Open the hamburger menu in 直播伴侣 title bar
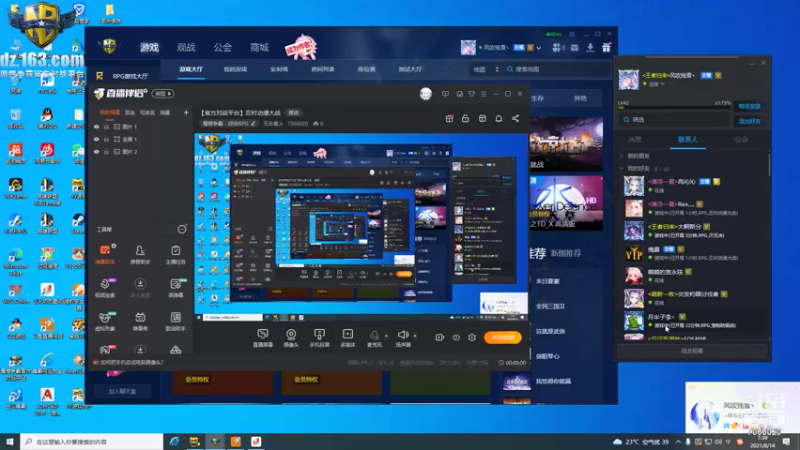800x450 pixels. [x=484, y=94]
